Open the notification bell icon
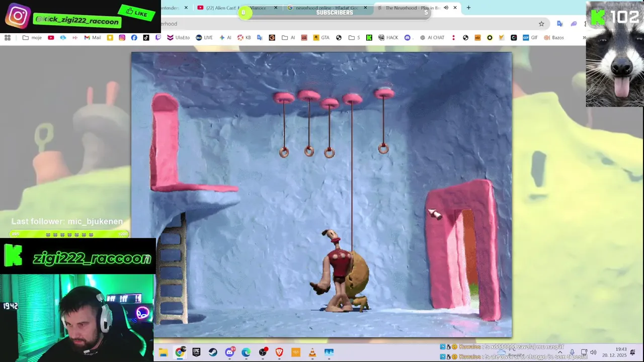Viewport: 644px width, 362px height. pyautogui.click(x=633, y=352)
